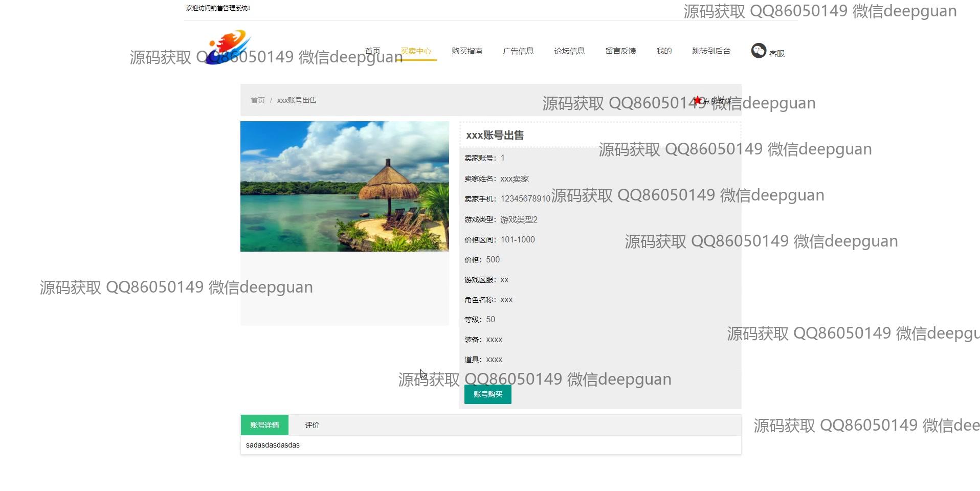980x491 pixels.
Task: Go to 买卖中心 in the navigation bar
Action: coord(416,51)
